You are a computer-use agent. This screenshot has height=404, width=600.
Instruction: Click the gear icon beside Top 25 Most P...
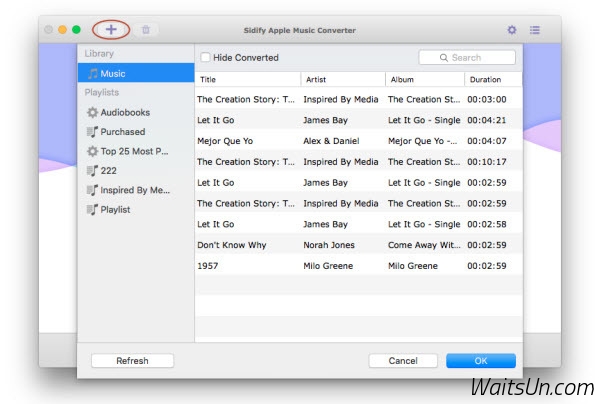tap(92, 152)
